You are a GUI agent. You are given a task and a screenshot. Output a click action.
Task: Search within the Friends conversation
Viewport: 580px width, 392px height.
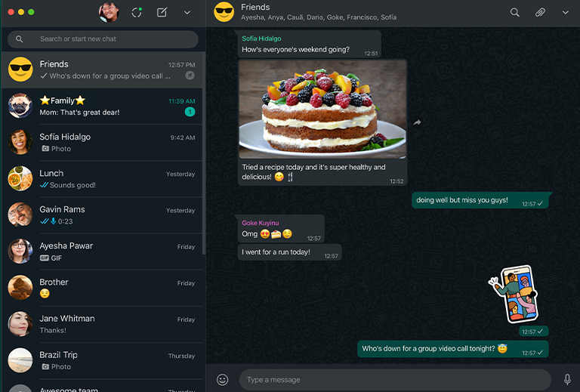(x=514, y=13)
